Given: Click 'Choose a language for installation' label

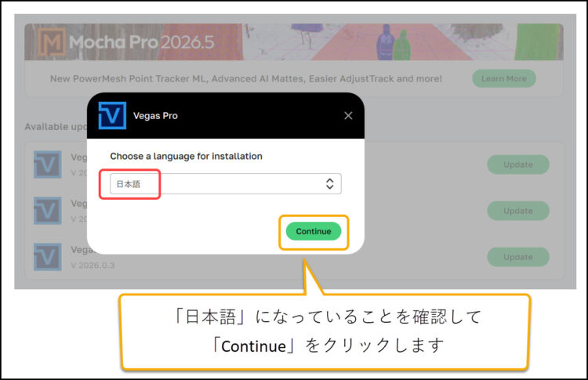Looking at the screenshot, I should click(186, 156).
